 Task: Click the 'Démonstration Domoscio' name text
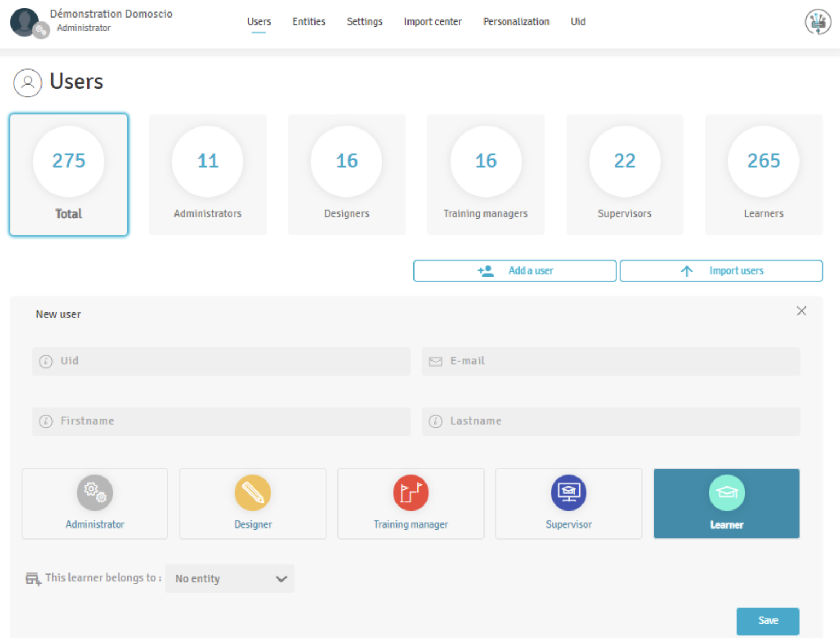[111, 14]
